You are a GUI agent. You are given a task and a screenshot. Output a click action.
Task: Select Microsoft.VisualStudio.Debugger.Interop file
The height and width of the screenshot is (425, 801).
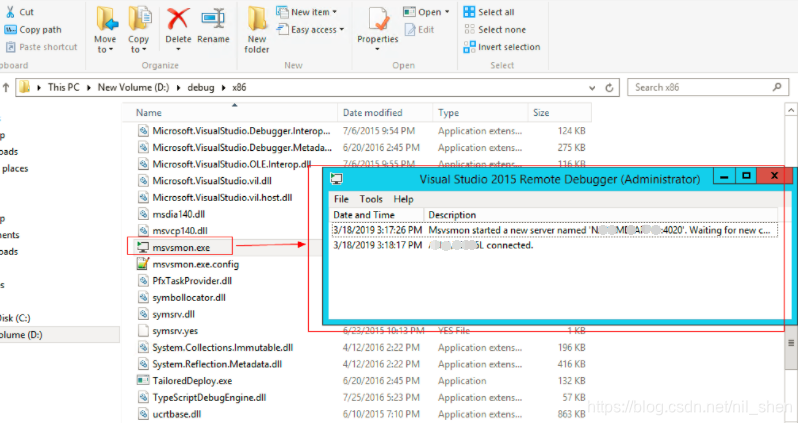click(x=241, y=131)
